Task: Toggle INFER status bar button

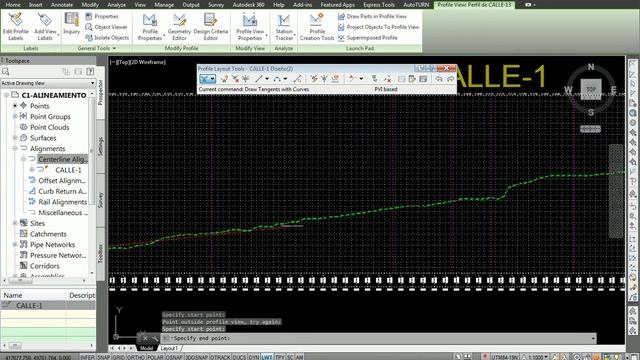Action: pyautogui.click(x=87, y=357)
